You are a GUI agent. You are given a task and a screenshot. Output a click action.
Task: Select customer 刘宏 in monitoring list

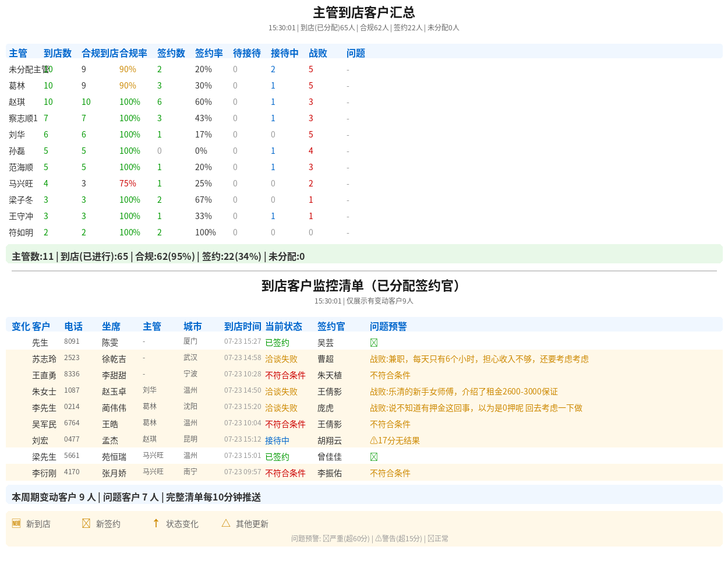(40, 440)
